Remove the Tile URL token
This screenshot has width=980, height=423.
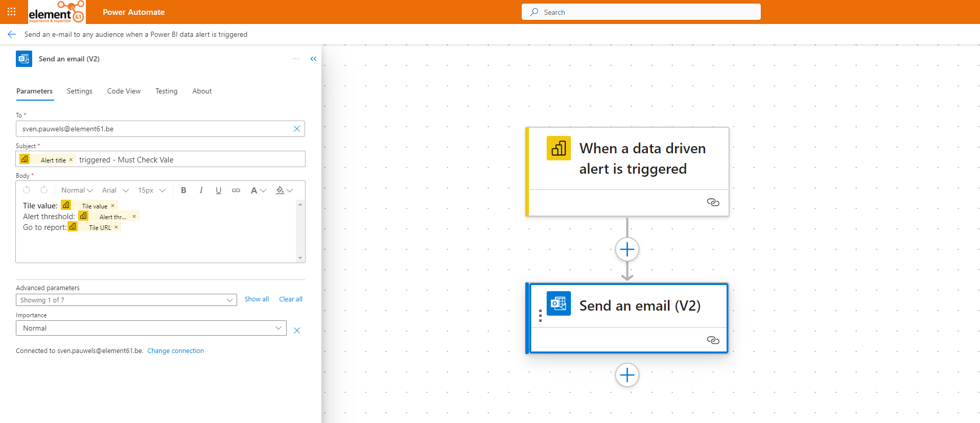click(x=116, y=227)
